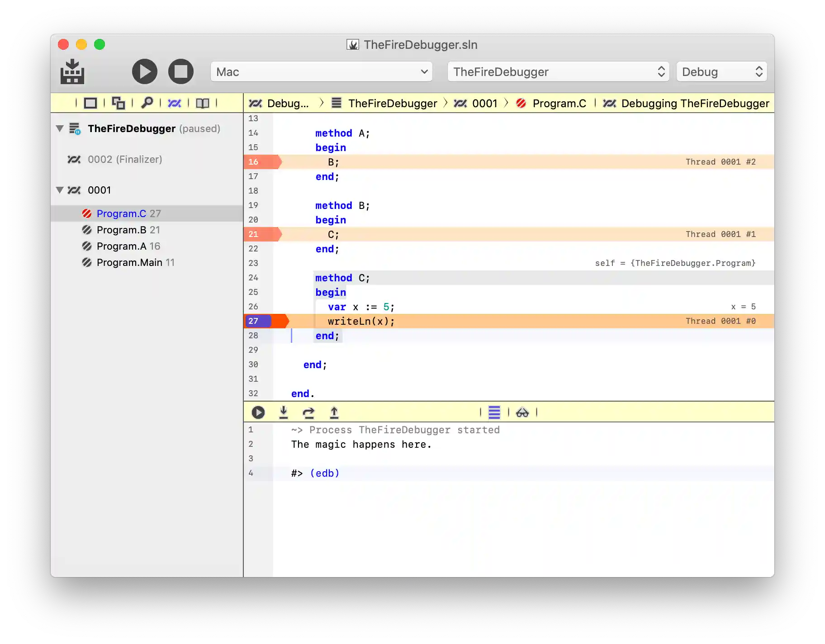Collapse the TheFireDebugger (paused) tree node

(x=60, y=128)
